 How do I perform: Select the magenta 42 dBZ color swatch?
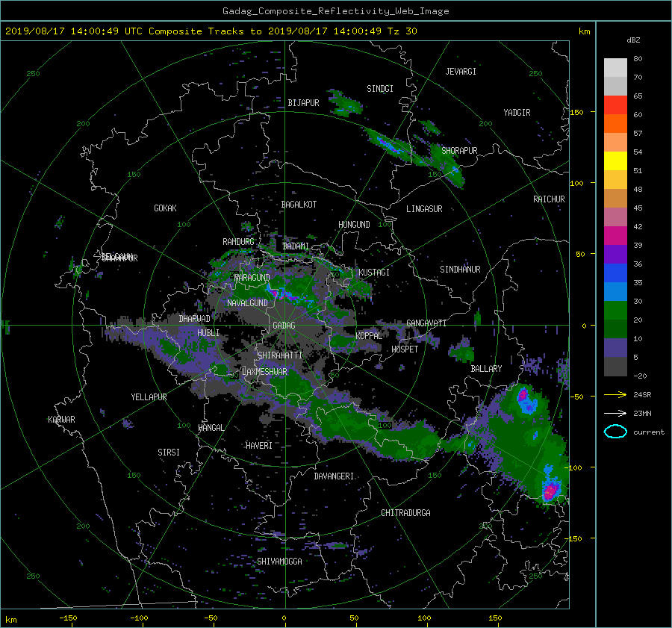pyautogui.click(x=615, y=236)
